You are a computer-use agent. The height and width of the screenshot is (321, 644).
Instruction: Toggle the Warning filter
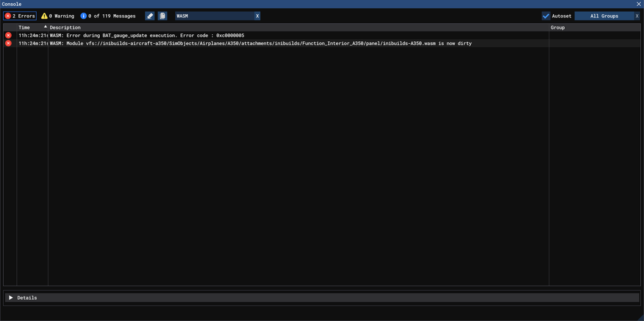[57, 15]
